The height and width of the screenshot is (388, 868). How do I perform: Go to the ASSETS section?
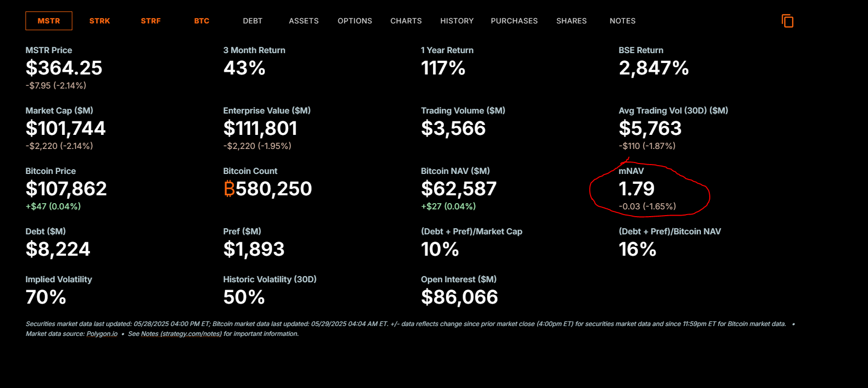[x=304, y=21]
